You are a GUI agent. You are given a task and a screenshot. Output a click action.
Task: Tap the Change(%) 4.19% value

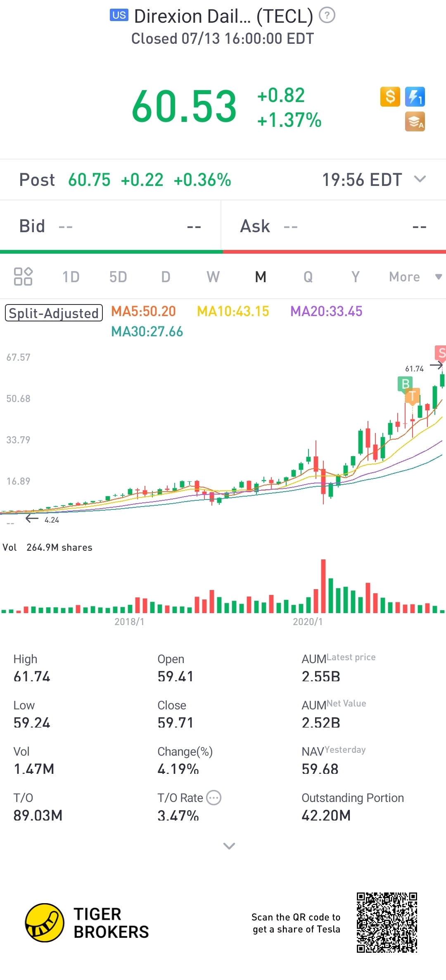[x=178, y=769]
